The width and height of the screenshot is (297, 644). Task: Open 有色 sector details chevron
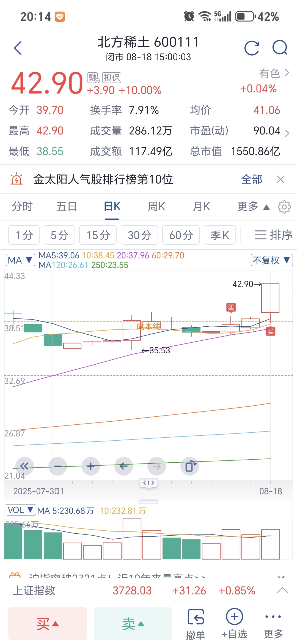coord(287,73)
